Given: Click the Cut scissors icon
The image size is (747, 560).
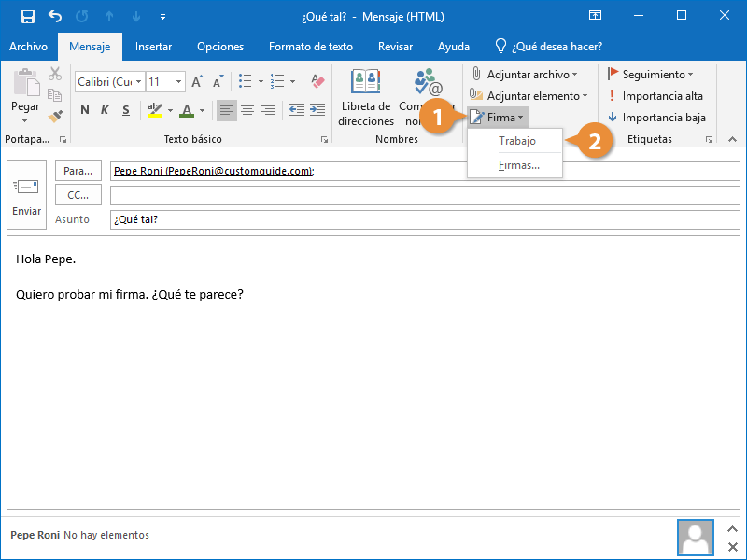Looking at the screenshot, I should click(x=55, y=75).
